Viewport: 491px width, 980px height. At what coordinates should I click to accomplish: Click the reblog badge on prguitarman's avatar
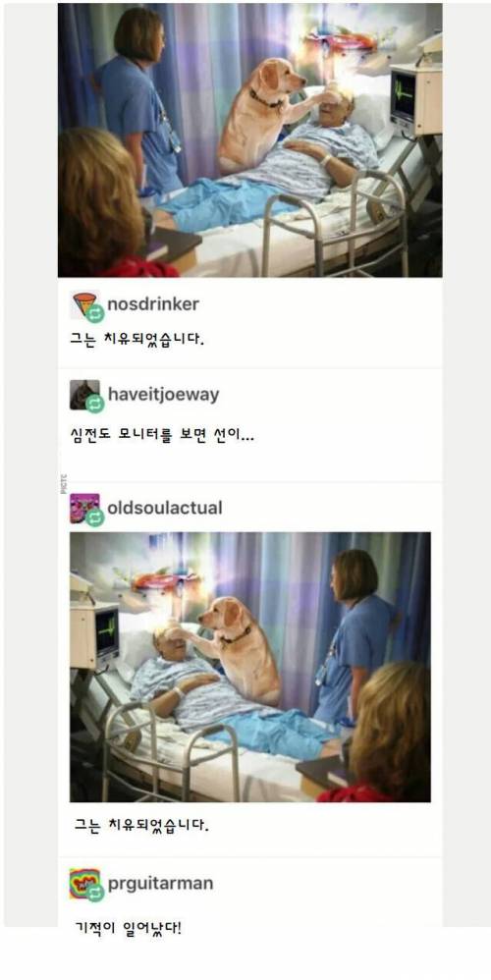pos(95,894)
